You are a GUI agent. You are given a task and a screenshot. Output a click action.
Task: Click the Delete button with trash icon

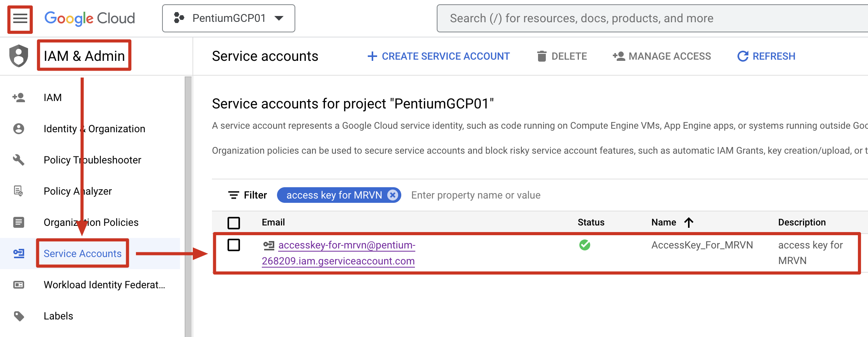(562, 56)
